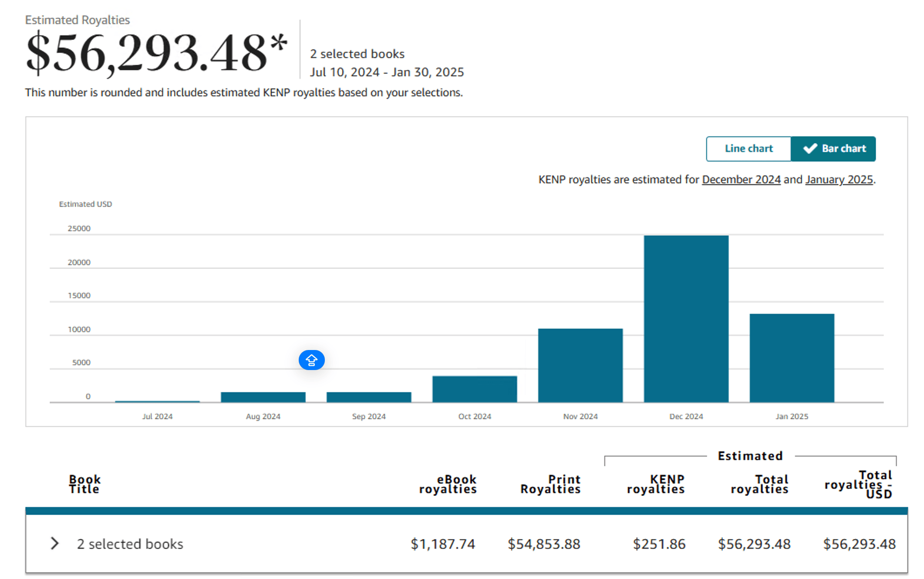924x579 pixels.
Task: Click the eBook royalties column header
Action: 448,484
